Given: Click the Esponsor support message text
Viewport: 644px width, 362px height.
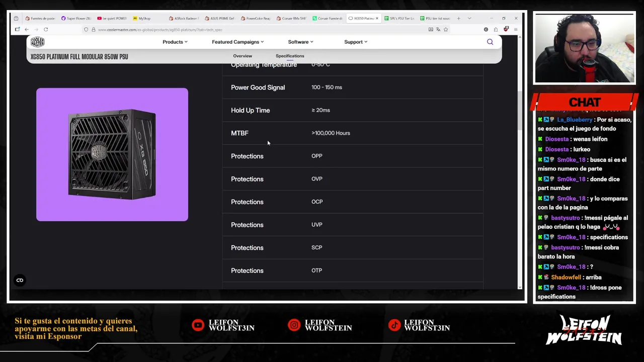Looking at the screenshot, I should click(76, 329).
